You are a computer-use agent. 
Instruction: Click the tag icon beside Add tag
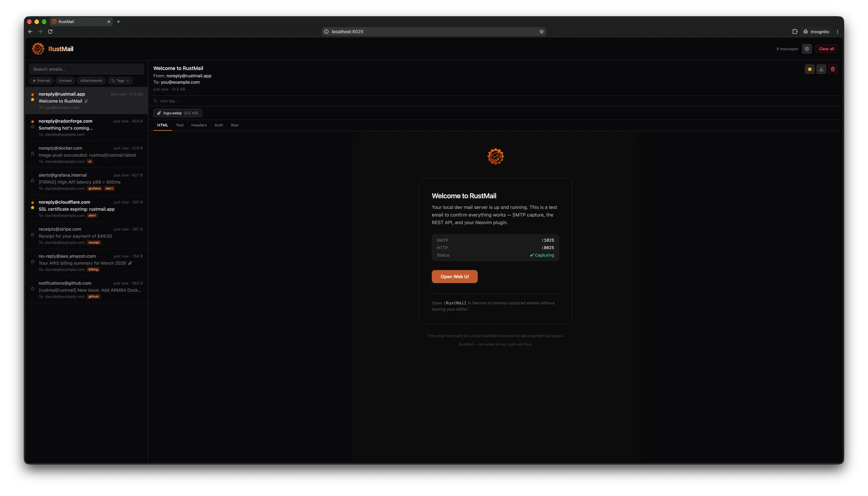coord(155,101)
